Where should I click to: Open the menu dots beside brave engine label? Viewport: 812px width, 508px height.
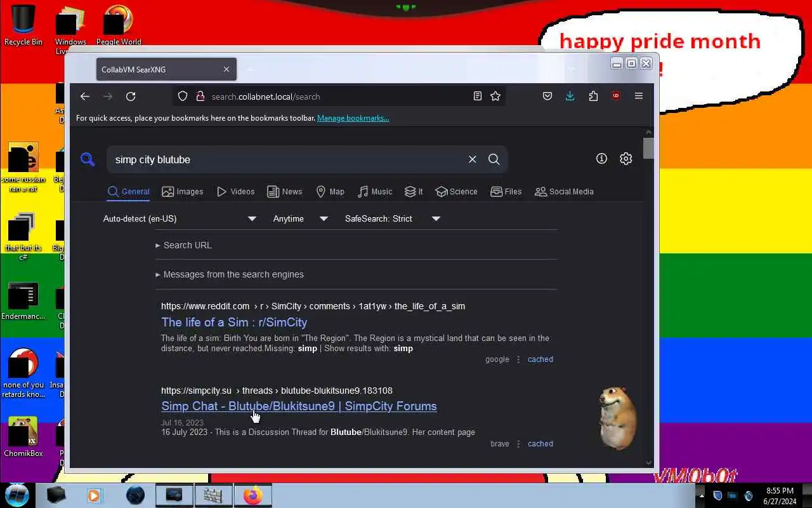coord(518,444)
